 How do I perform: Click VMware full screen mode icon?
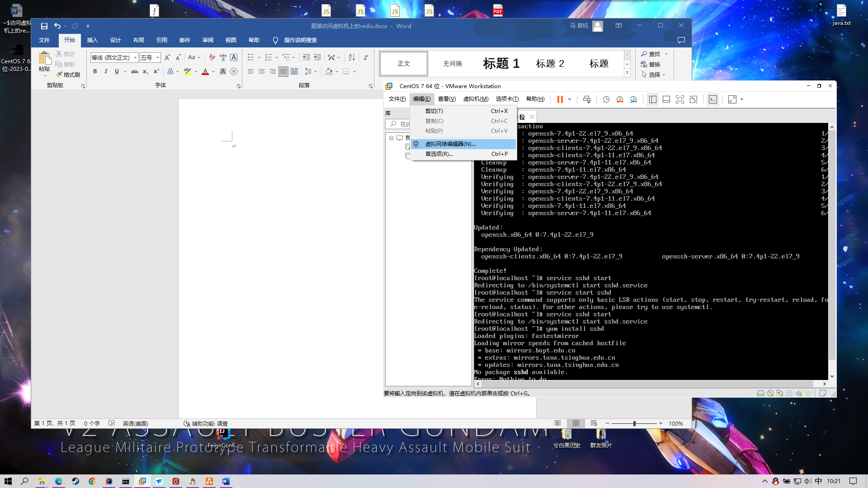(679, 99)
